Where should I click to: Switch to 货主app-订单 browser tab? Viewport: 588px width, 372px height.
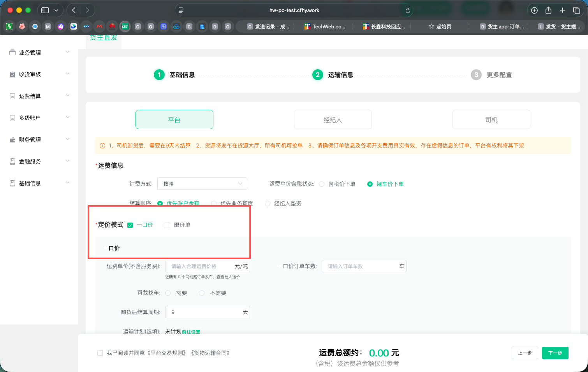(x=502, y=26)
